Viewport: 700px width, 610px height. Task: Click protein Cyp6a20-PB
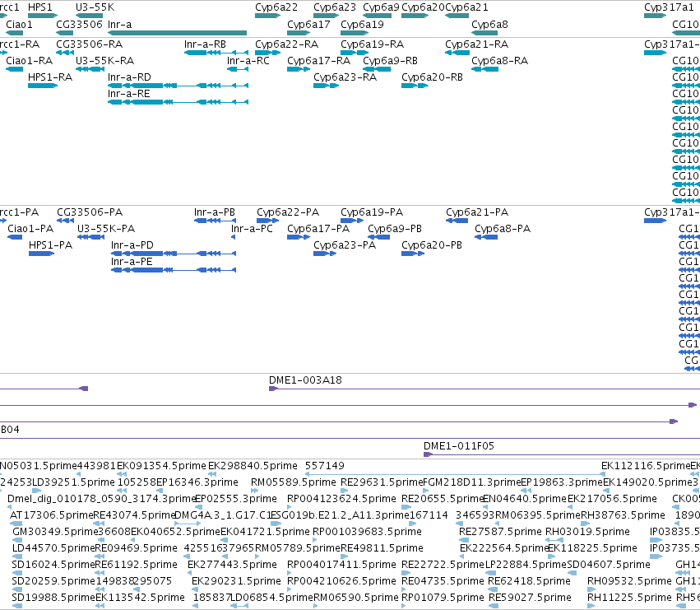[x=413, y=254]
